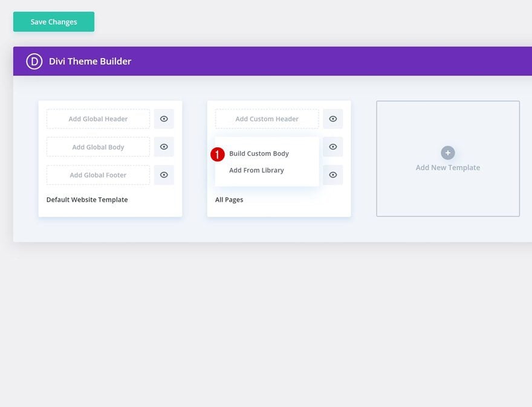Click the Divi Theme Builder heading

tap(90, 62)
